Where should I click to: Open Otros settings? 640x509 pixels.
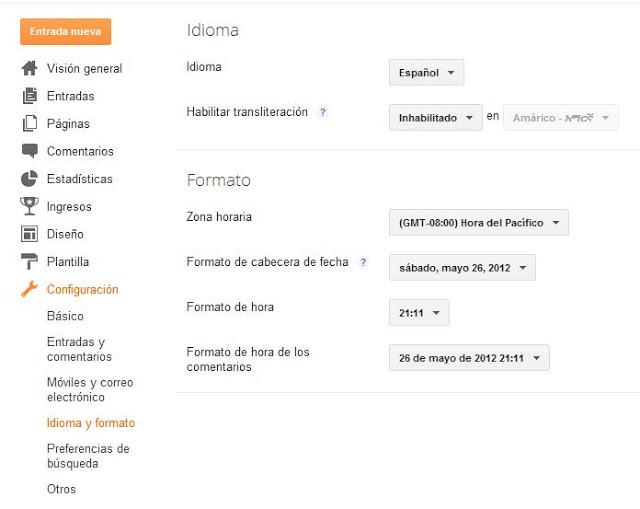coord(61,489)
